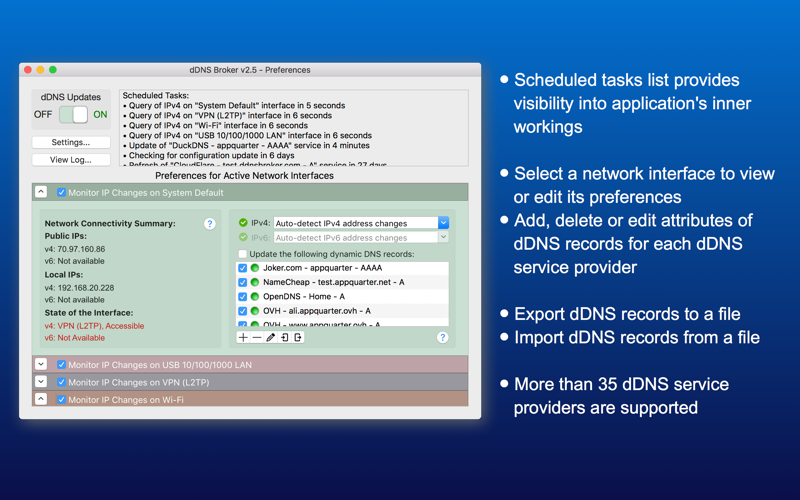Click the import records from file icon
This screenshot has width=800, height=500.
[284, 337]
